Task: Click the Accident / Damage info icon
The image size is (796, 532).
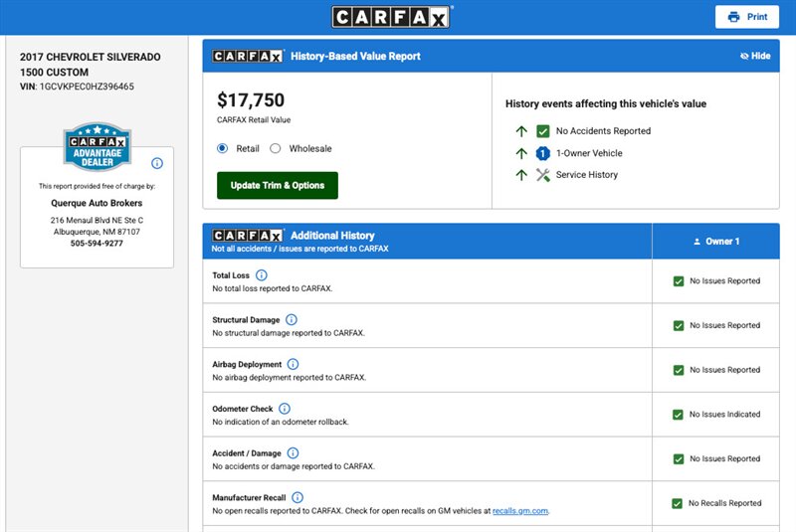Action: click(292, 453)
